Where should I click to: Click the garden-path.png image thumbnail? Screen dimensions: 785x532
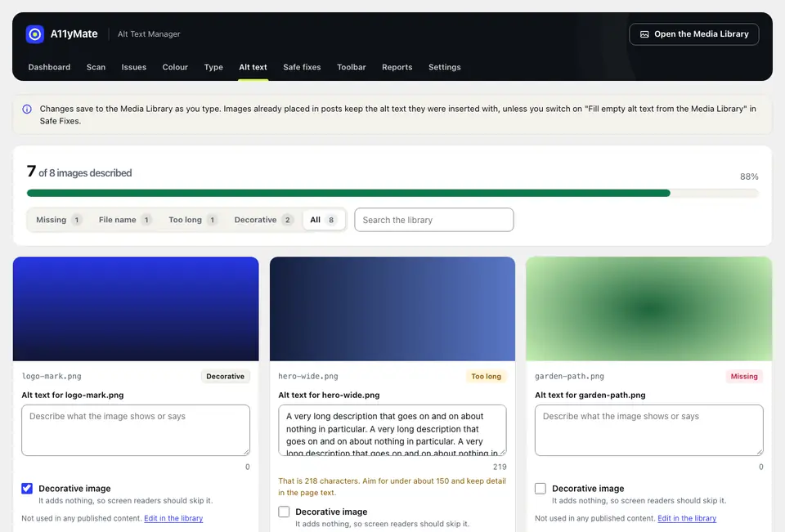[648, 309]
